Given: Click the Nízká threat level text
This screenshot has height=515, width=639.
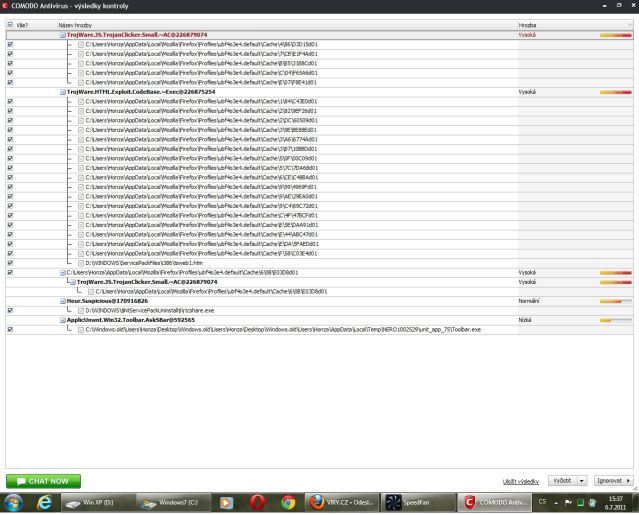Looking at the screenshot, I should point(525,320).
